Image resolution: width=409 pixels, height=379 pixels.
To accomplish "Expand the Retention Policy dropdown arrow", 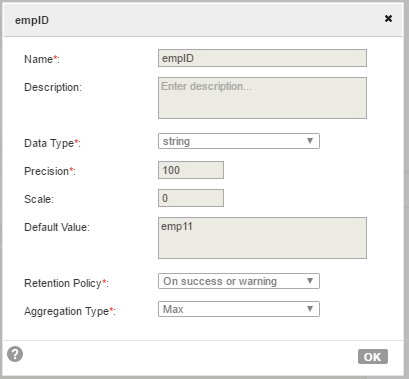I will click(310, 281).
